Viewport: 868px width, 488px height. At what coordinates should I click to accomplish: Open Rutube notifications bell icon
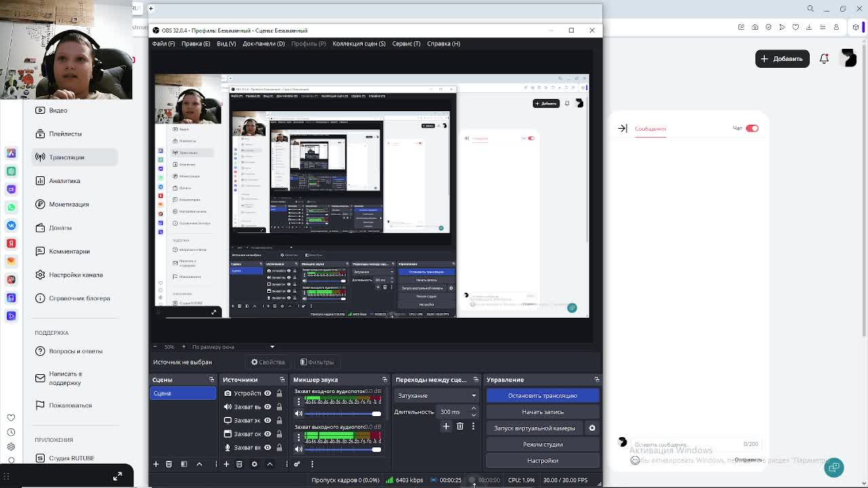pos(824,58)
